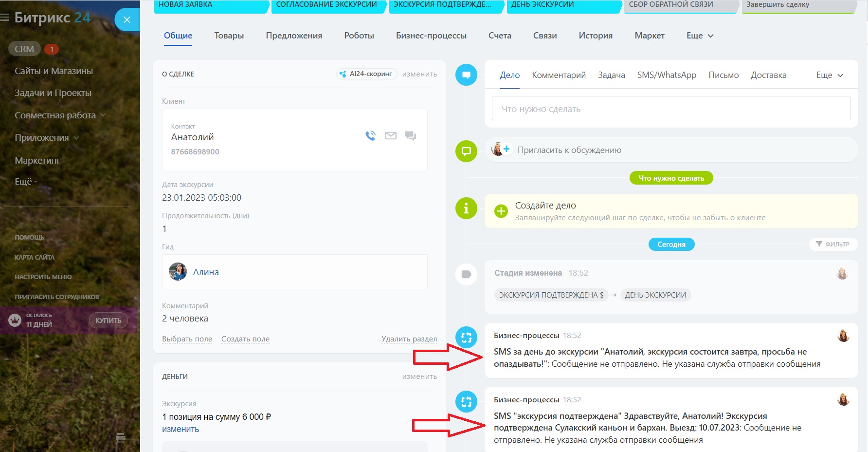Screen dimensions: 868x452
Task: Call contact Анатолий using the phone icon
Action: coord(371,136)
